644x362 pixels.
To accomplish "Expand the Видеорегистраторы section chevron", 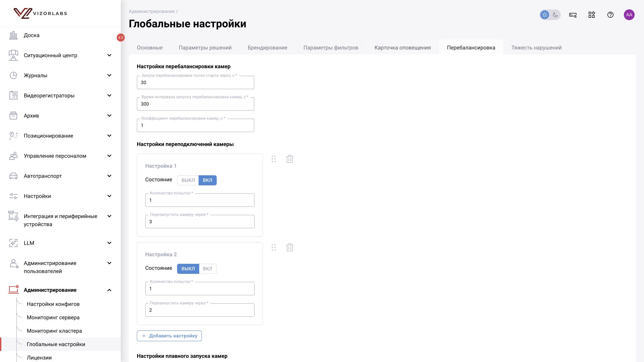I will pos(109,96).
